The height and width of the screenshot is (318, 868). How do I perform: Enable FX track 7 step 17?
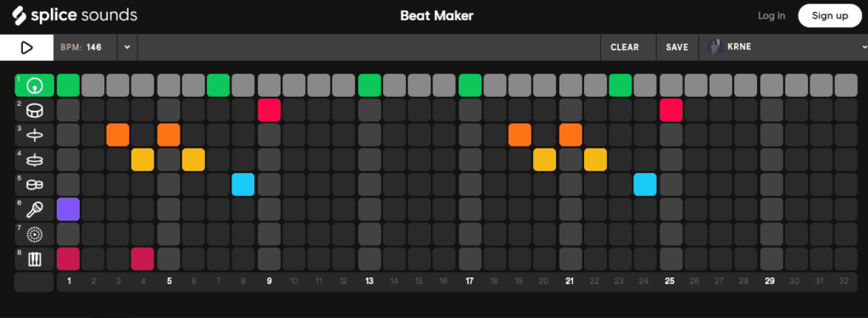470,234
